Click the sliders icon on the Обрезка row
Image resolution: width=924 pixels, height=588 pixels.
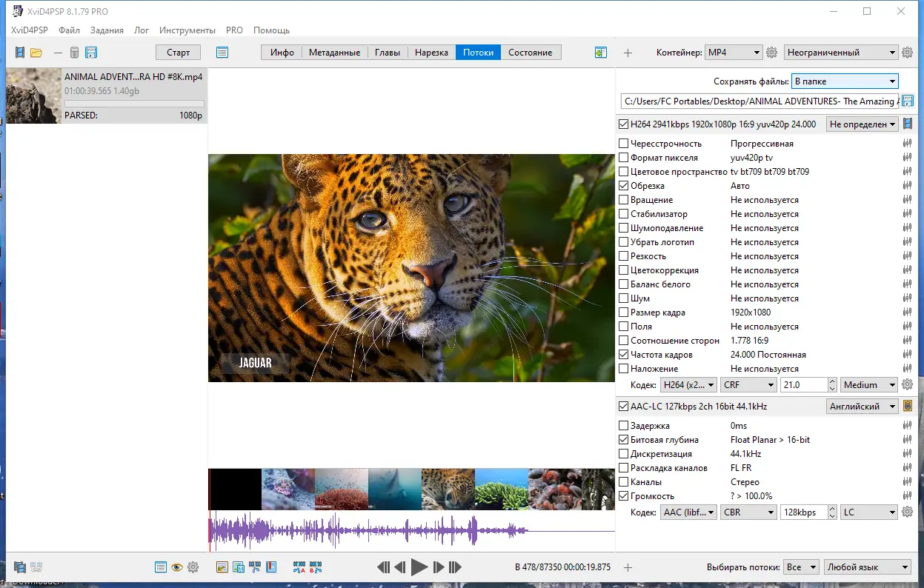coord(907,186)
